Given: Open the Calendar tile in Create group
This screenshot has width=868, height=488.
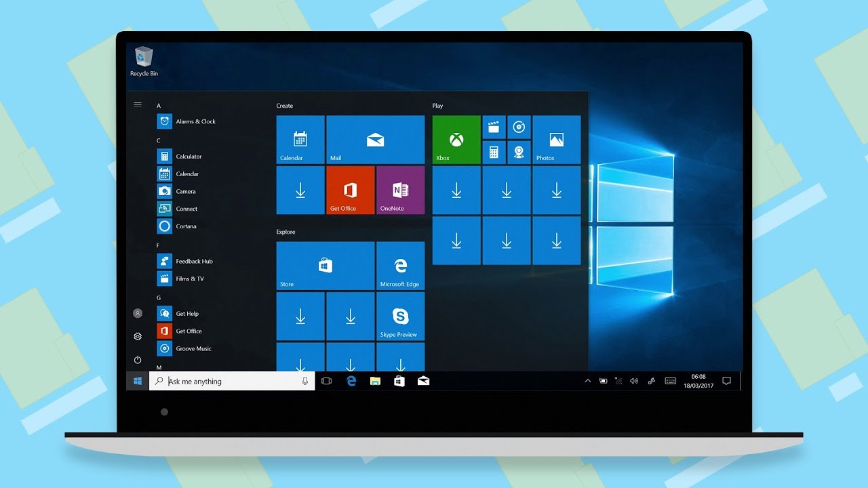Looking at the screenshot, I should pyautogui.click(x=300, y=140).
